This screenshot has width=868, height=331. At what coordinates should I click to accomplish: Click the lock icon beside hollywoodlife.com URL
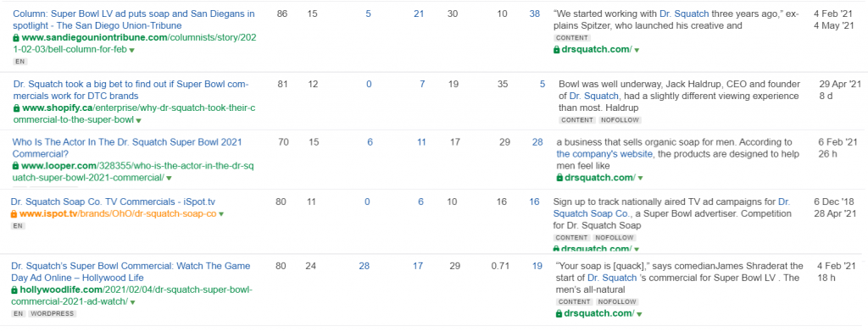(15, 290)
